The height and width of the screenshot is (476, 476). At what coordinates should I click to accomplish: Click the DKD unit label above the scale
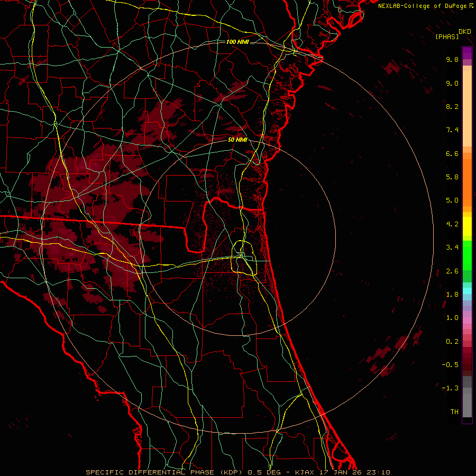[465, 32]
